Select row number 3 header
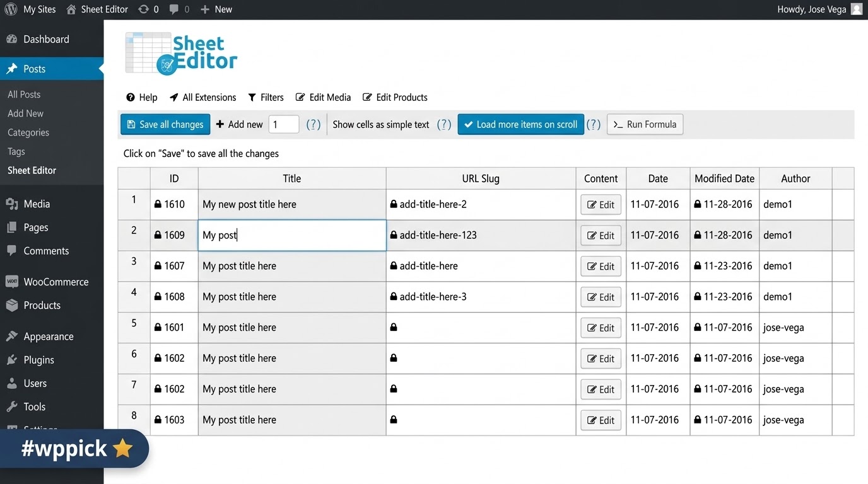This screenshot has height=484, width=868. (134, 266)
